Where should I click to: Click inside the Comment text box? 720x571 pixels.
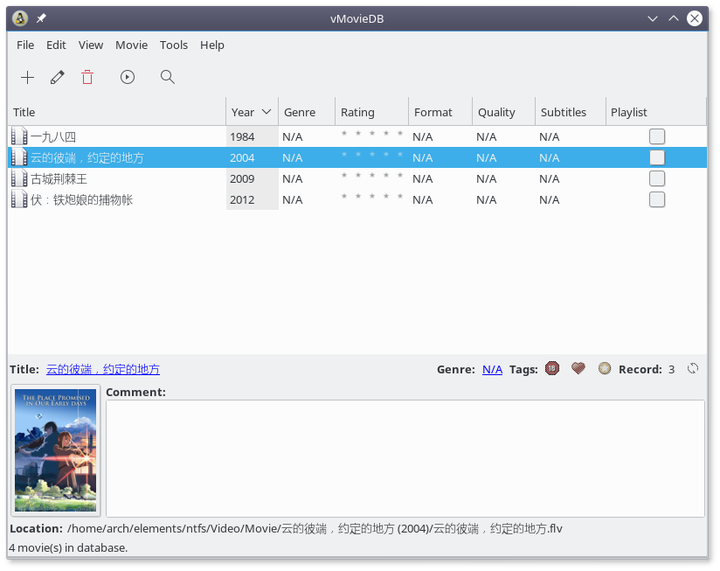(405, 459)
